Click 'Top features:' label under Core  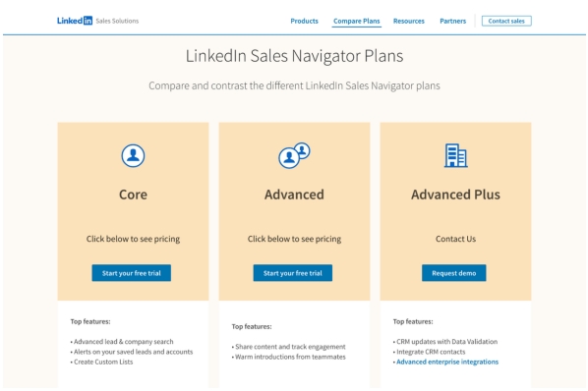click(90, 321)
